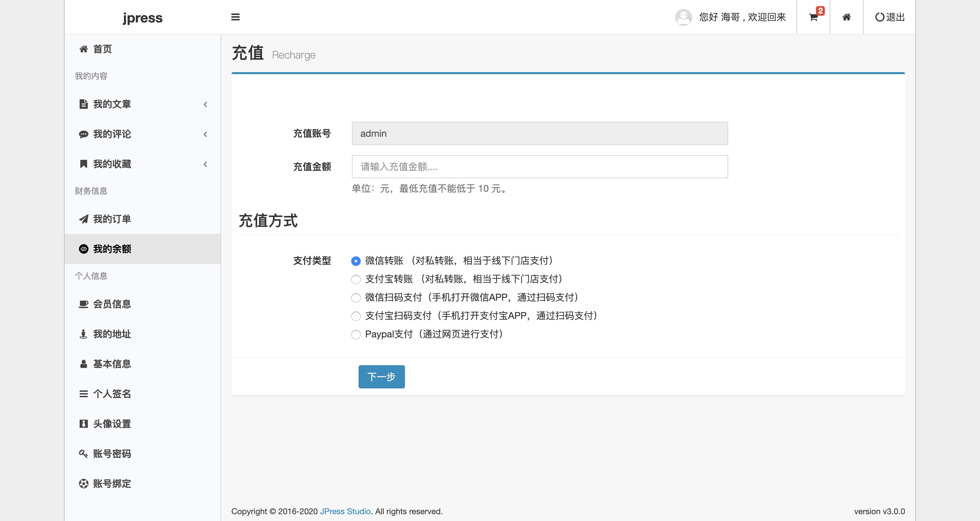Click the 账号绑定 soccer ball icon
This screenshot has height=521, width=980.
pos(83,484)
